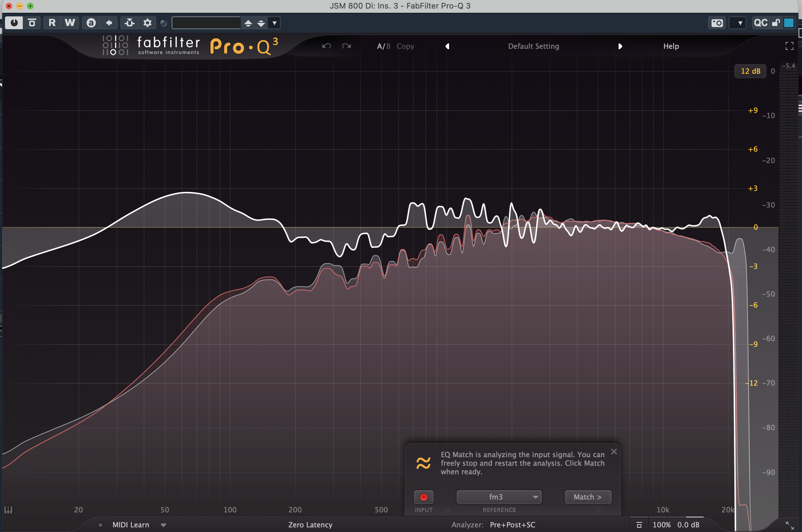Open fm3 reference dropdown
This screenshot has width=802, height=532.
click(499, 497)
